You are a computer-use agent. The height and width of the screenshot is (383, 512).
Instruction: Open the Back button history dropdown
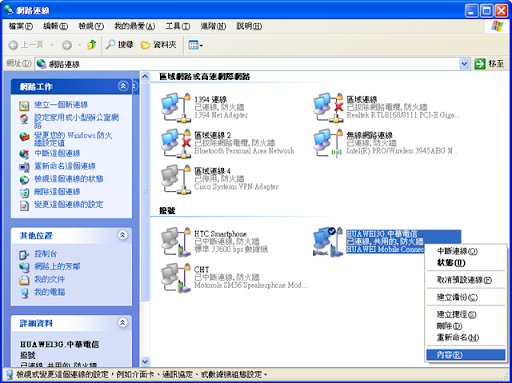[52, 45]
